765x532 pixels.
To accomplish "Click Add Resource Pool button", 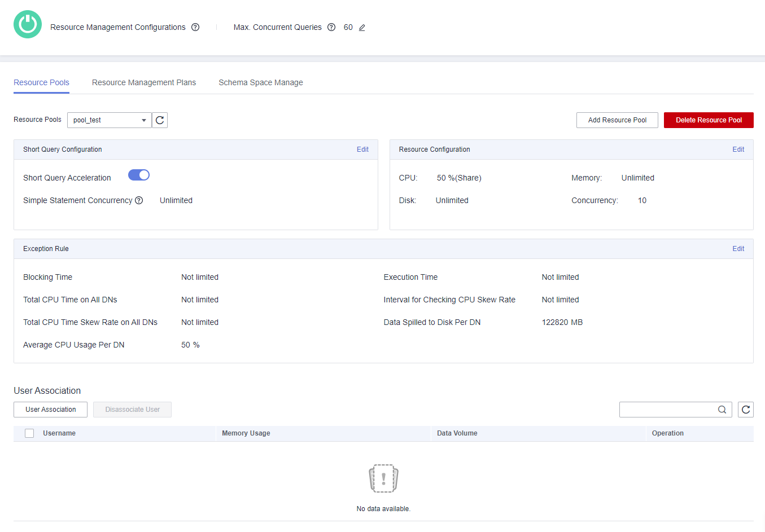I will point(617,120).
